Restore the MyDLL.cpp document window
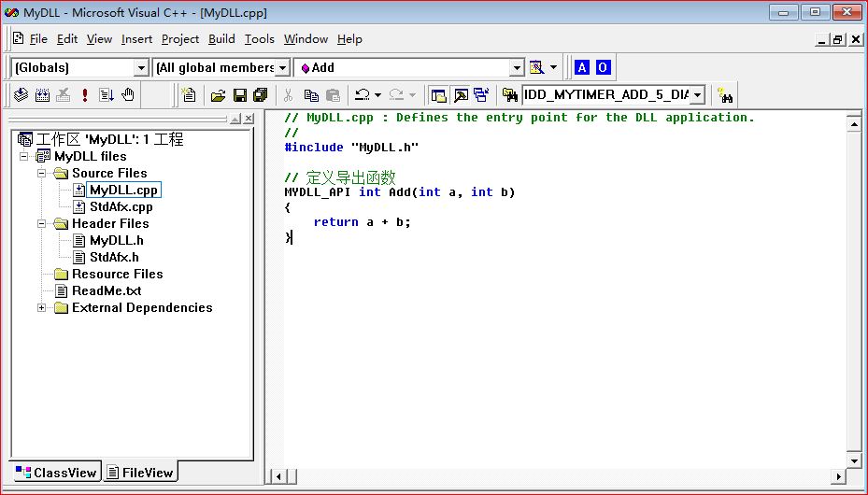 (x=838, y=39)
